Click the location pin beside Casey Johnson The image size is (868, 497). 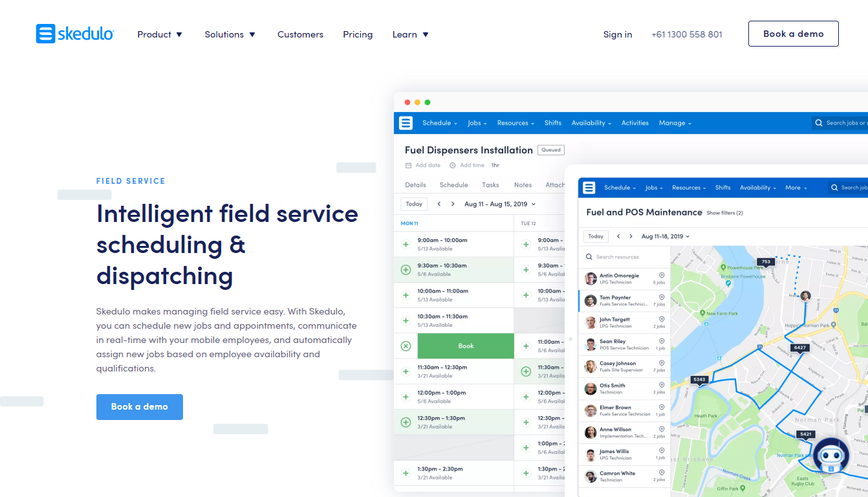pos(662,364)
